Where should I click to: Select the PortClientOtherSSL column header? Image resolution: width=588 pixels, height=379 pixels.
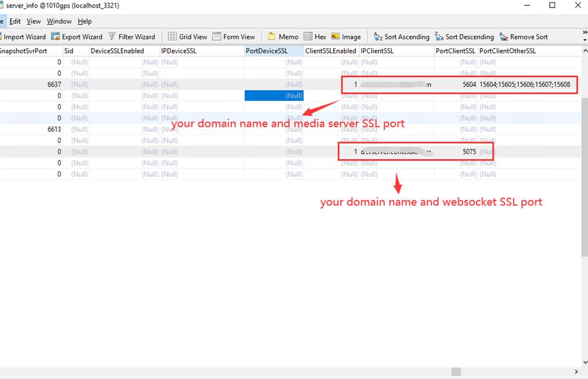[530, 51]
